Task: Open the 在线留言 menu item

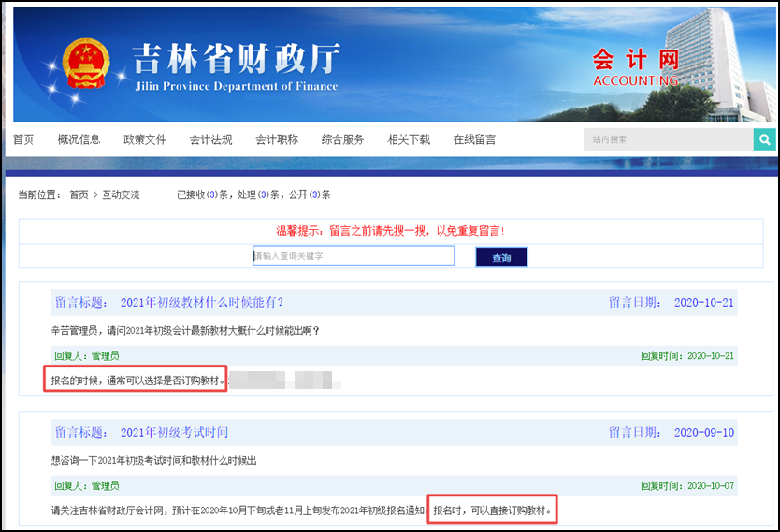Action: click(x=474, y=139)
